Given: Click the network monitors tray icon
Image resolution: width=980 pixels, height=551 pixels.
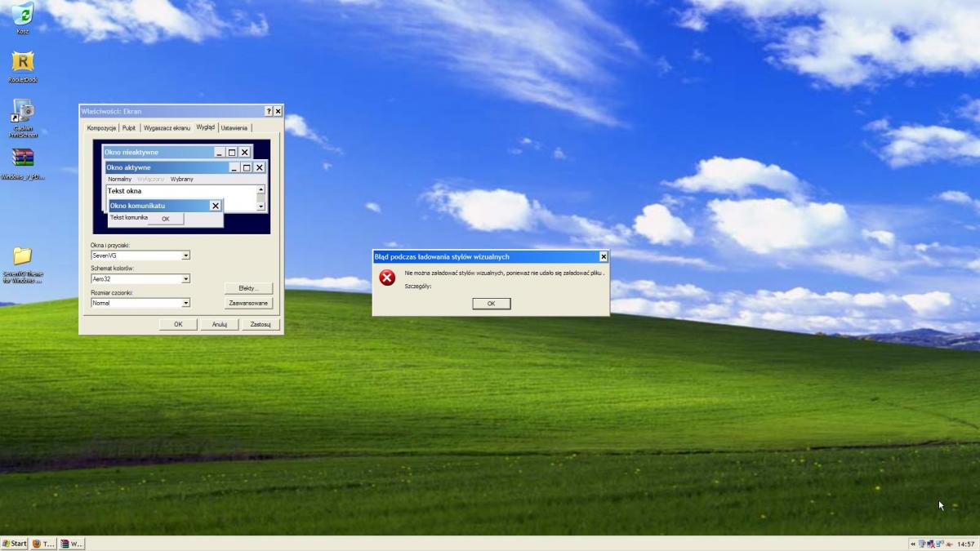Looking at the screenshot, I should click(940, 544).
